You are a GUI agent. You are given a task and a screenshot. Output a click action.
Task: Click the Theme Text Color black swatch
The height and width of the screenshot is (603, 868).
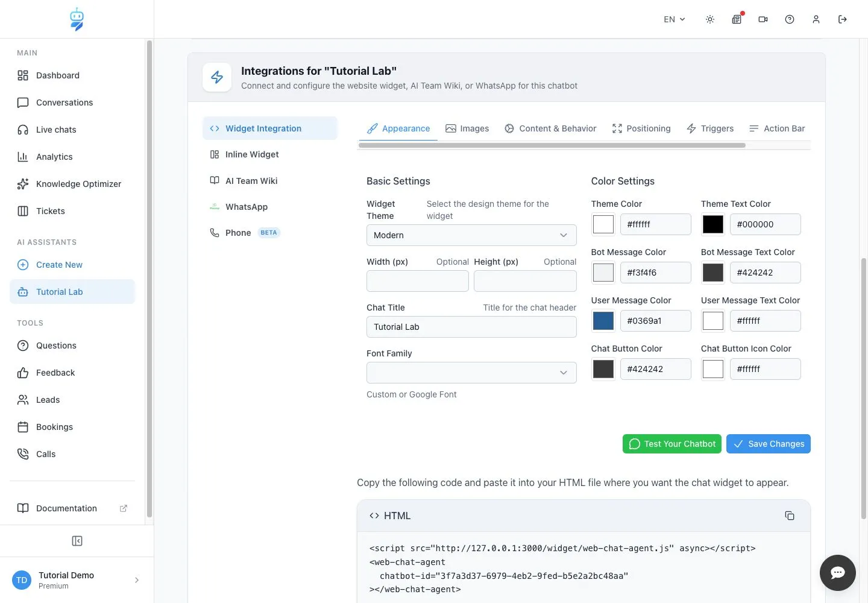tap(713, 224)
